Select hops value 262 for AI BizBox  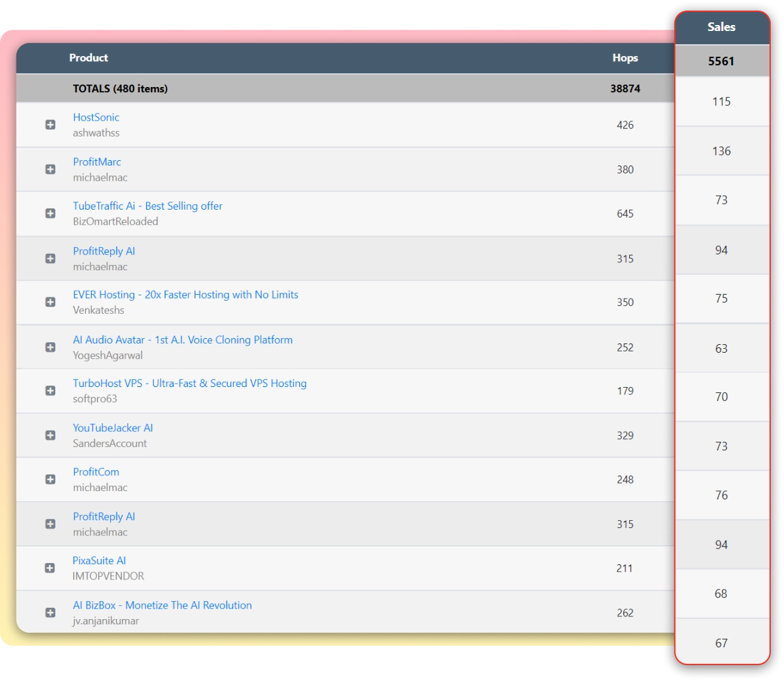tap(625, 613)
